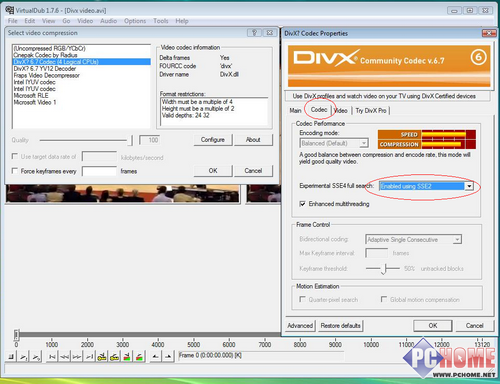Select DivX 6.7 Codec (4 Logical CPUs)
The height and width of the screenshot is (384, 500).
click(x=81, y=62)
